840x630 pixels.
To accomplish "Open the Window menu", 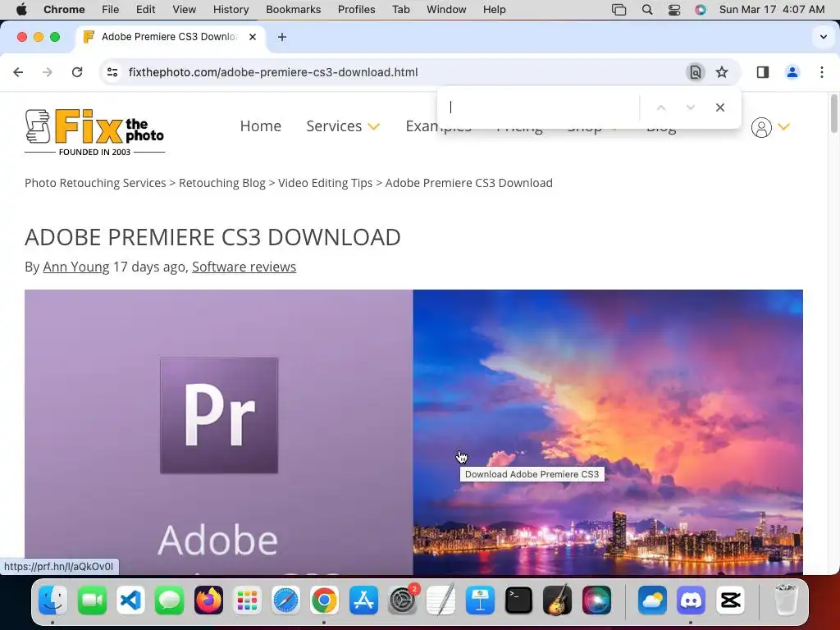I will (x=446, y=10).
